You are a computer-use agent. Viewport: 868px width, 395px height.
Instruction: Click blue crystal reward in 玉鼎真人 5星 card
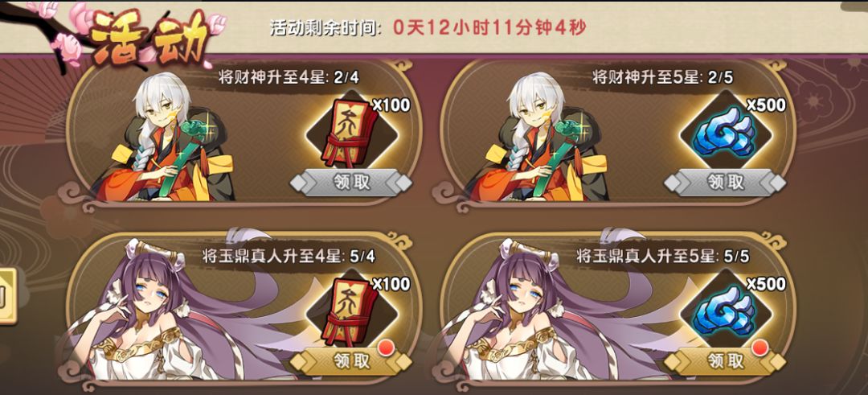coord(725,312)
